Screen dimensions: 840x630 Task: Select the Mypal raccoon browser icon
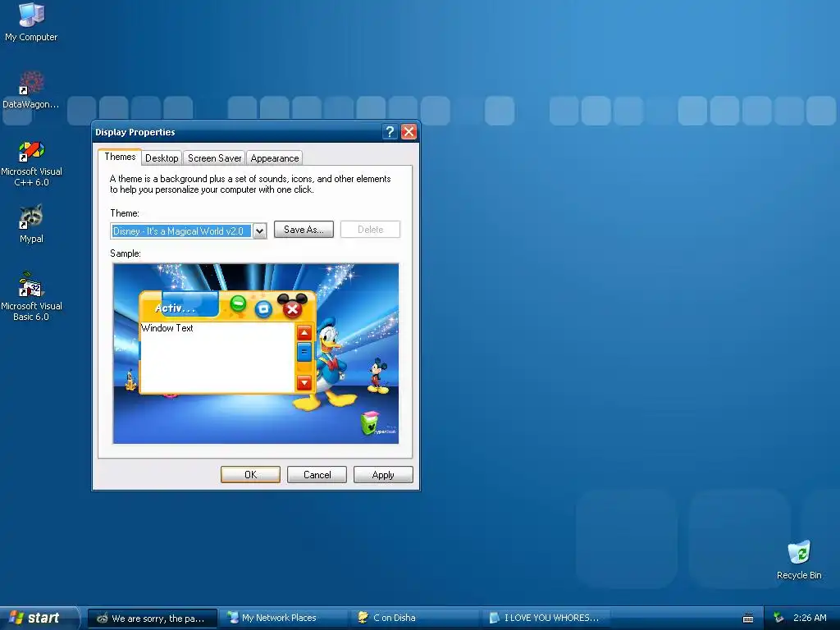point(31,223)
